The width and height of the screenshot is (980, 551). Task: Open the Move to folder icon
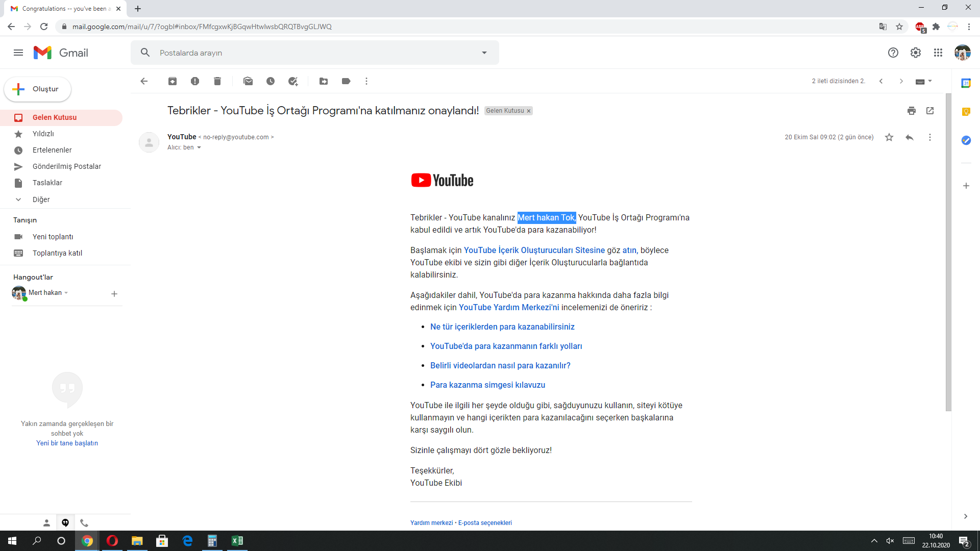[324, 81]
